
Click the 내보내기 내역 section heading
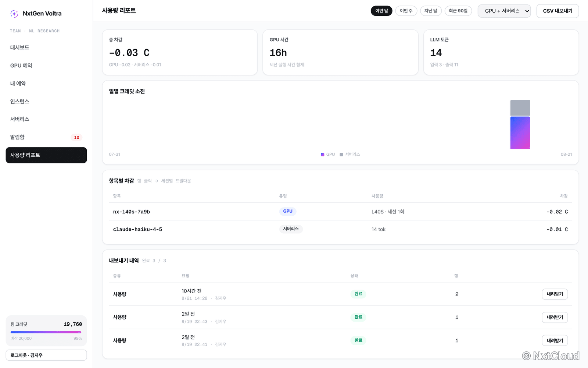pyautogui.click(x=124, y=261)
